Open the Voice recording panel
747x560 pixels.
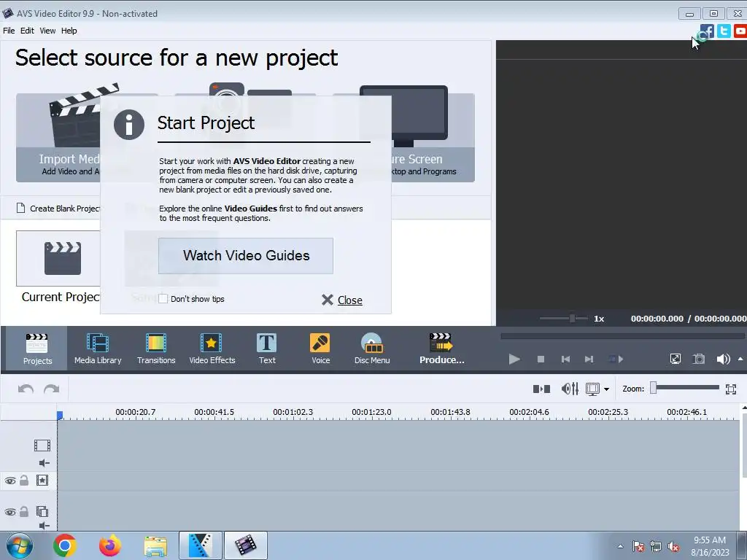320,349
